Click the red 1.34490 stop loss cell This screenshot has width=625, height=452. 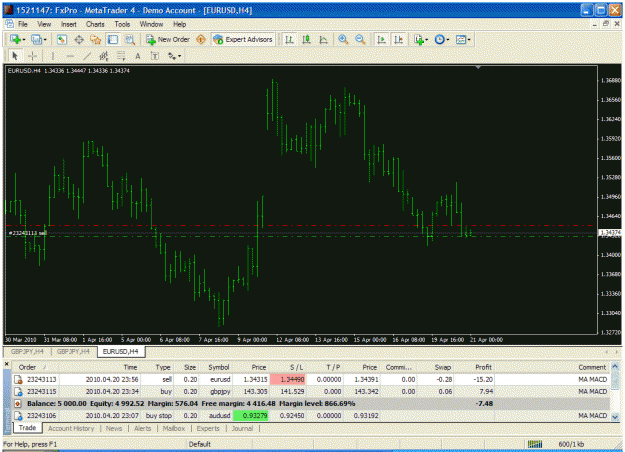coord(287,379)
